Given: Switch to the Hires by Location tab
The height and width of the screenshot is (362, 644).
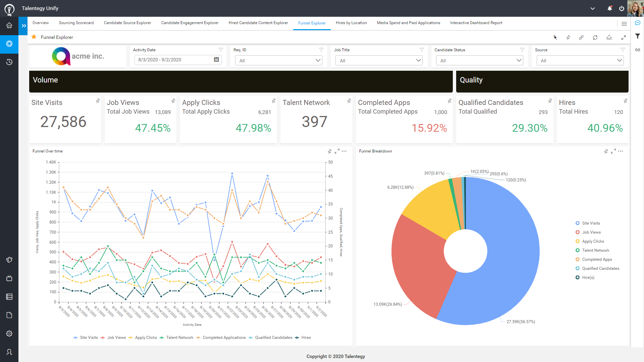Looking at the screenshot, I should 351,23.
